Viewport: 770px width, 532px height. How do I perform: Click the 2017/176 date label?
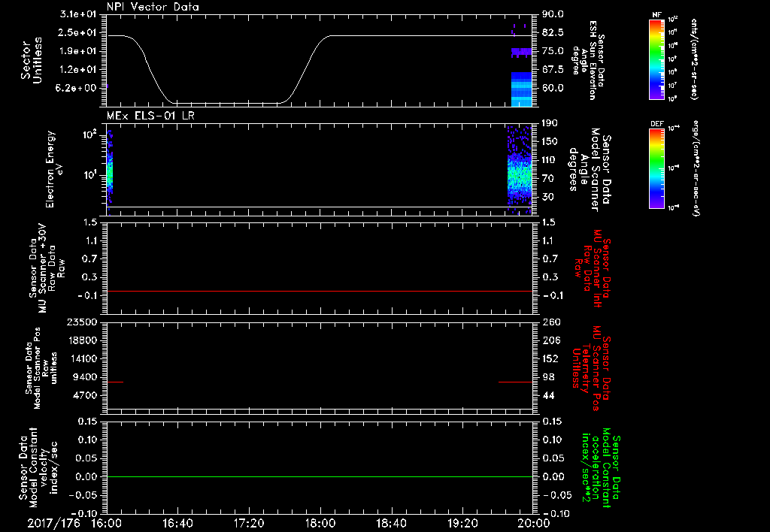[53, 523]
